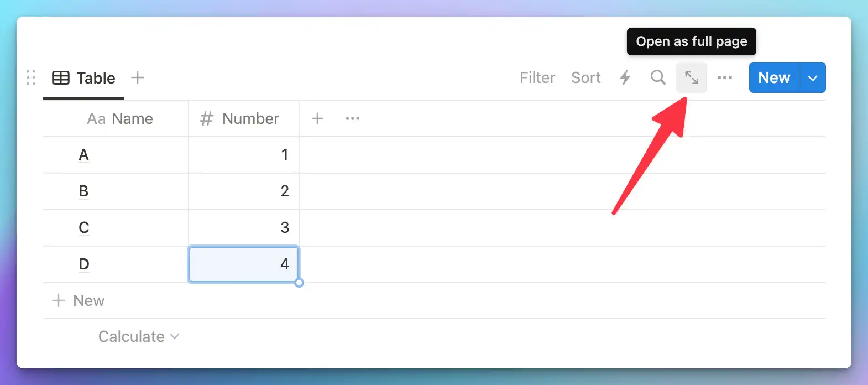The width and height of the screenshot is (868, 385).
Task: Open the Number column header menu
Action: click(243, 118)
